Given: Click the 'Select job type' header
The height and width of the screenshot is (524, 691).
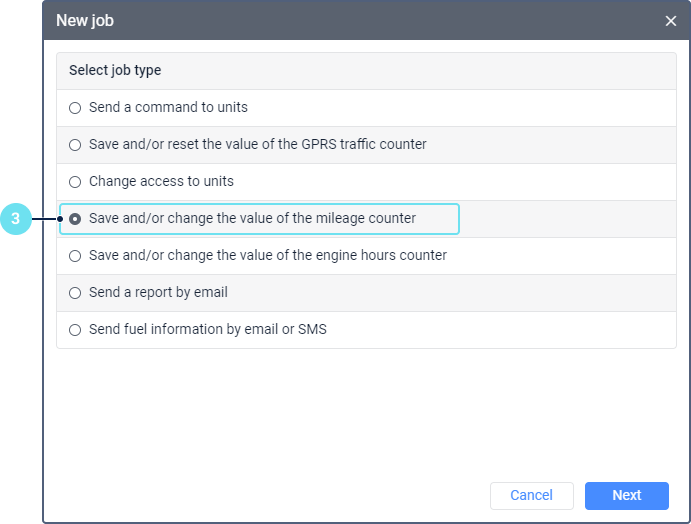Looking at the screenshot, I should pos(115,71).
